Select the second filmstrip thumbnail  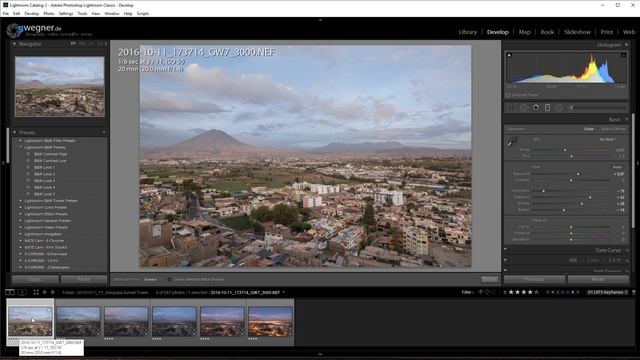(78, 322)
